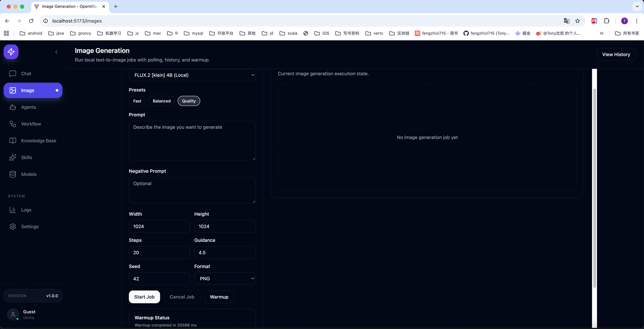644x329 pixels.
Task: Select the Quality preset
Action: [x=189, y=101]
